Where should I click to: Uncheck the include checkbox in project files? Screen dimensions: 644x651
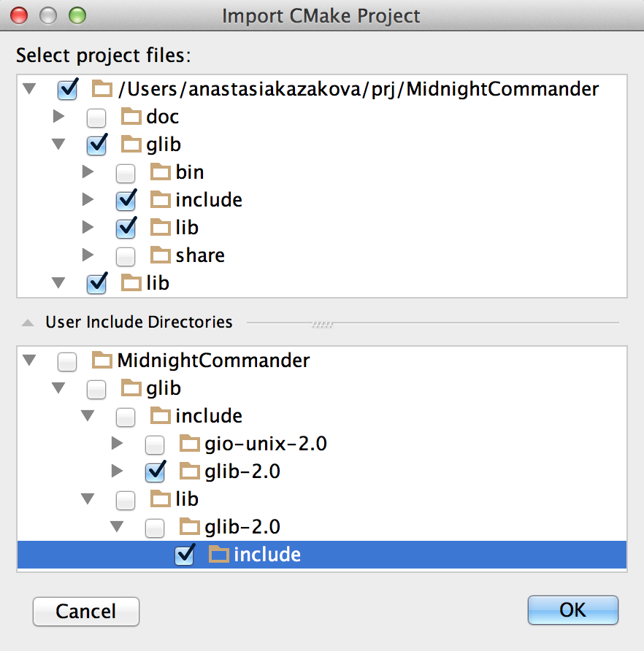(126, 200)
